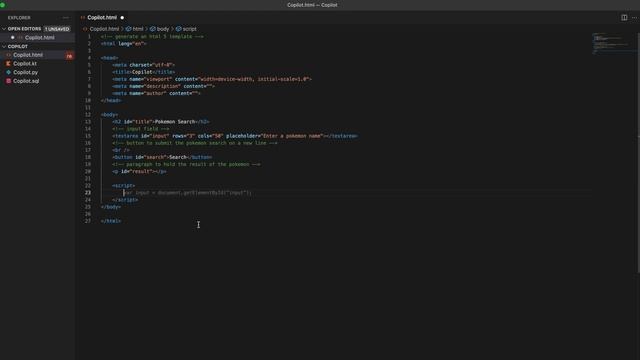640x360 pixels.
Task: Click the html breadcrumb segment
Action: (x=138, y=29)
